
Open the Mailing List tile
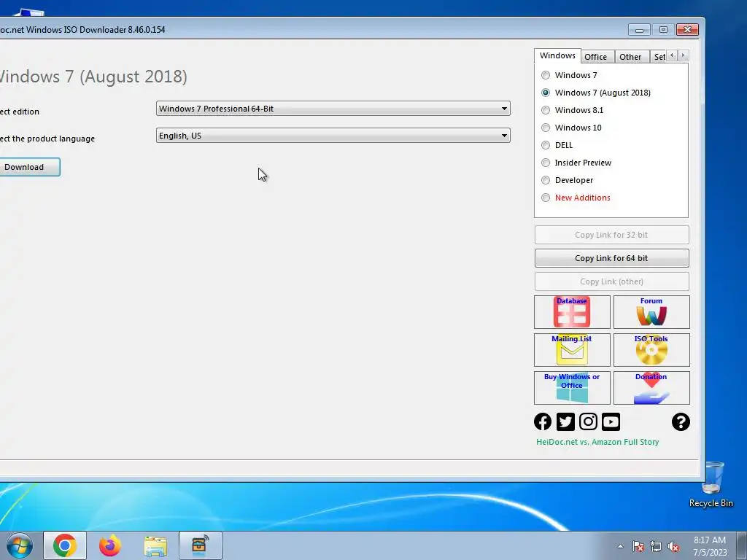coord(572,350)
